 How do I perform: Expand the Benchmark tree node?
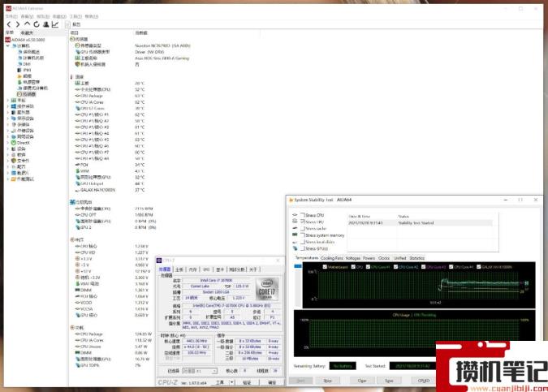7,179
